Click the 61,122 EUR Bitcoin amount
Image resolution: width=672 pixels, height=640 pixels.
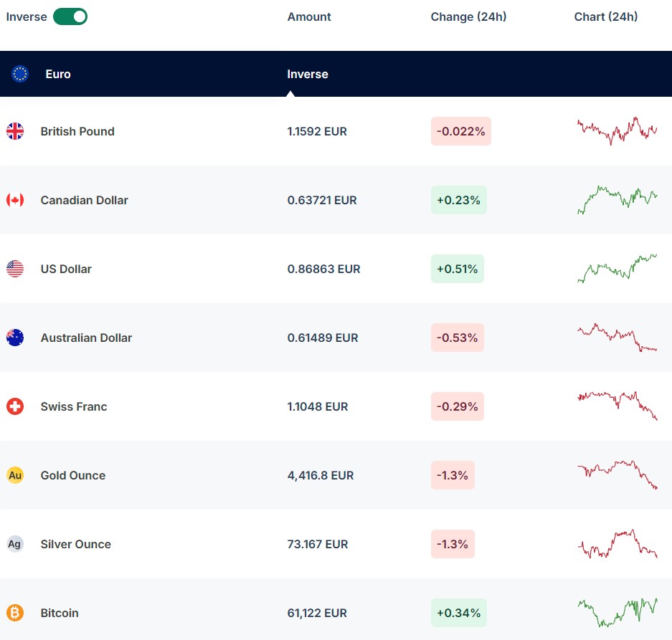pos(317,613)
